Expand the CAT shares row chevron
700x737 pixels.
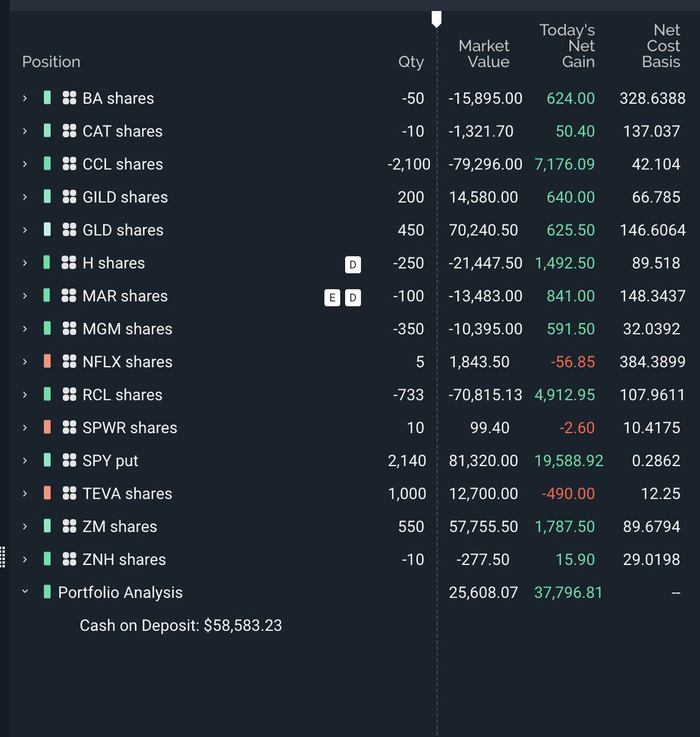pos(25,131)
